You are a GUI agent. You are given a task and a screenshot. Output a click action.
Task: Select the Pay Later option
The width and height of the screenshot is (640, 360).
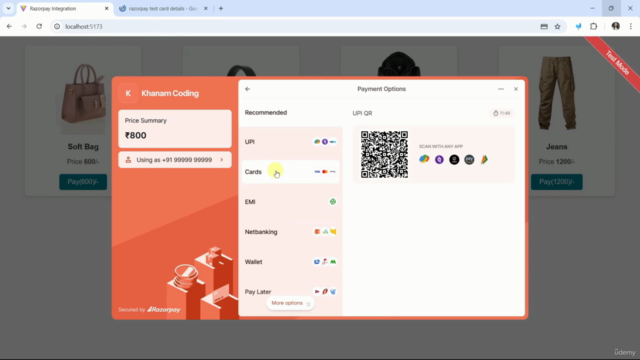tap(291, 291)
